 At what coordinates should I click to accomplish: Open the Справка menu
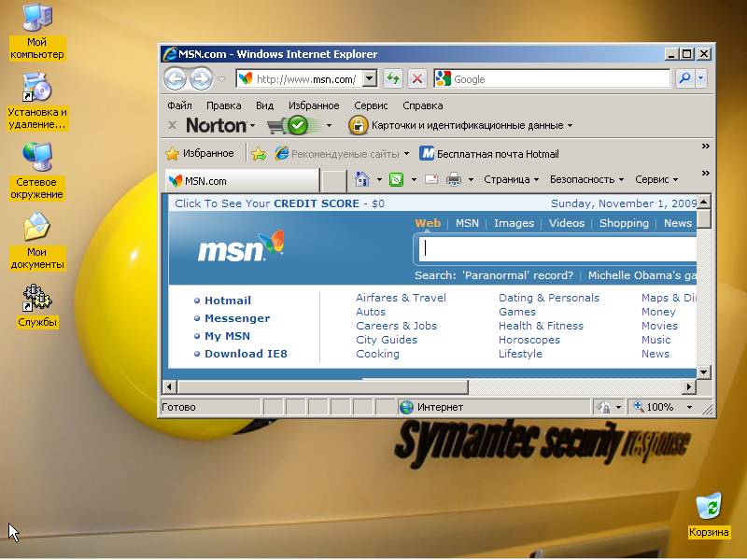click(423, 105)
